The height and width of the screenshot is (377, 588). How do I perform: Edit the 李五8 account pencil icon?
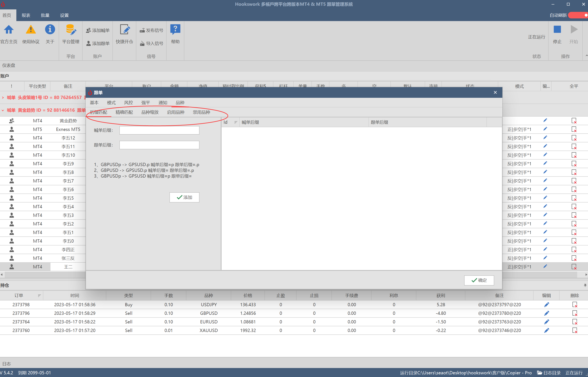[x=545, y=172]
